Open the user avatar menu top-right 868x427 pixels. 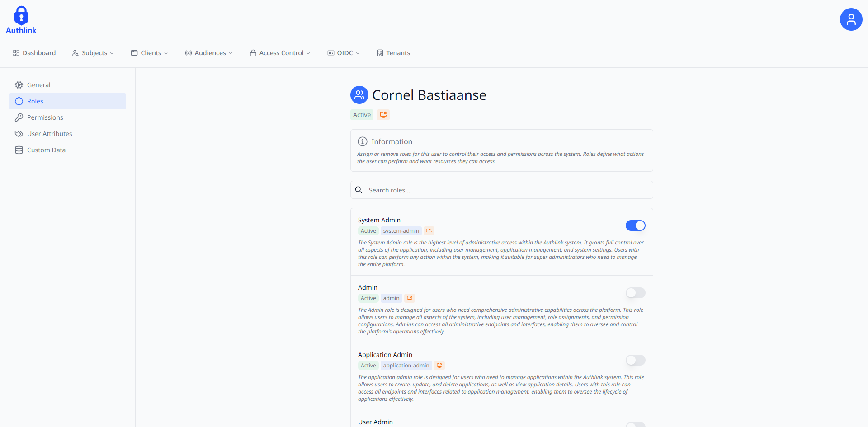(x=851, y=19)
